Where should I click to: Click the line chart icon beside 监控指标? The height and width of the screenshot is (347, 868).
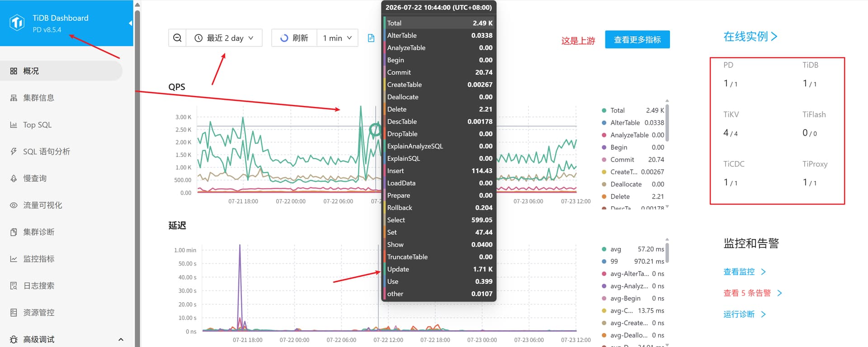click(14, 259)
